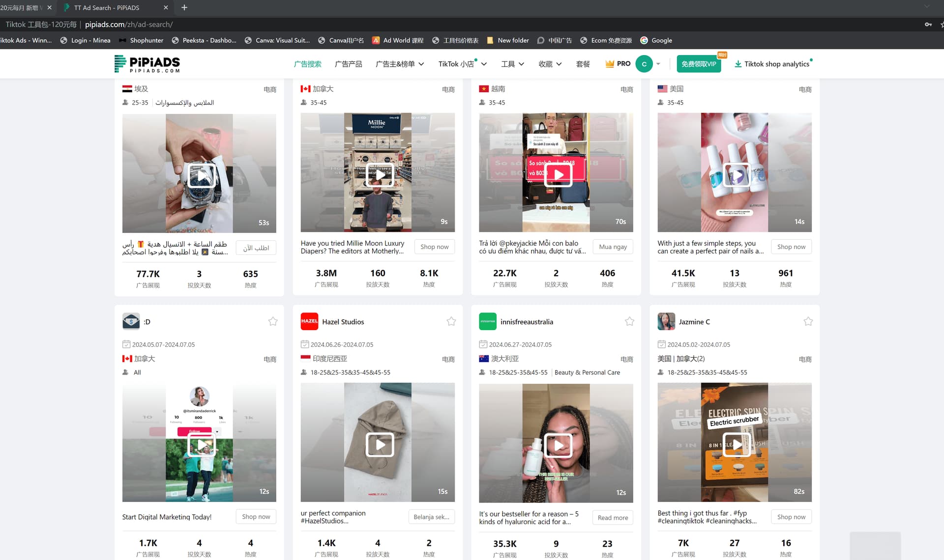Go to the 广告搜索 tab
Image resolution: width=944 pixels, height=560 pixels.
pyautogui.click(x=307, y=64)
